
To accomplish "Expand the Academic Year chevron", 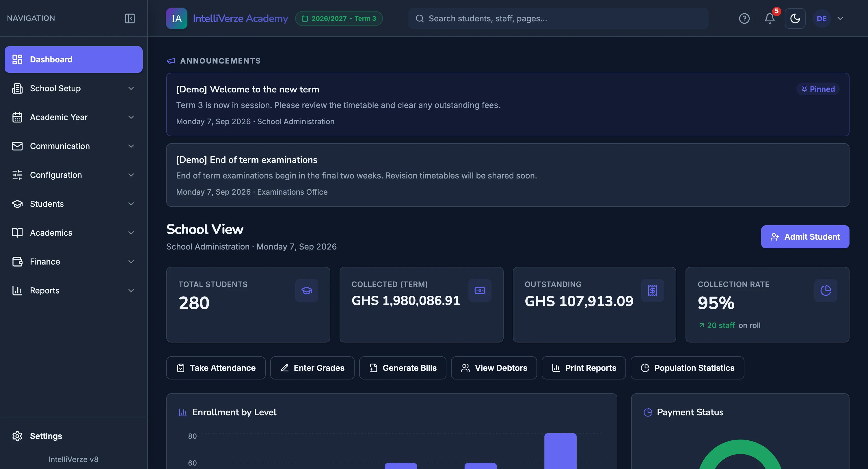I will tap(131, 117).
